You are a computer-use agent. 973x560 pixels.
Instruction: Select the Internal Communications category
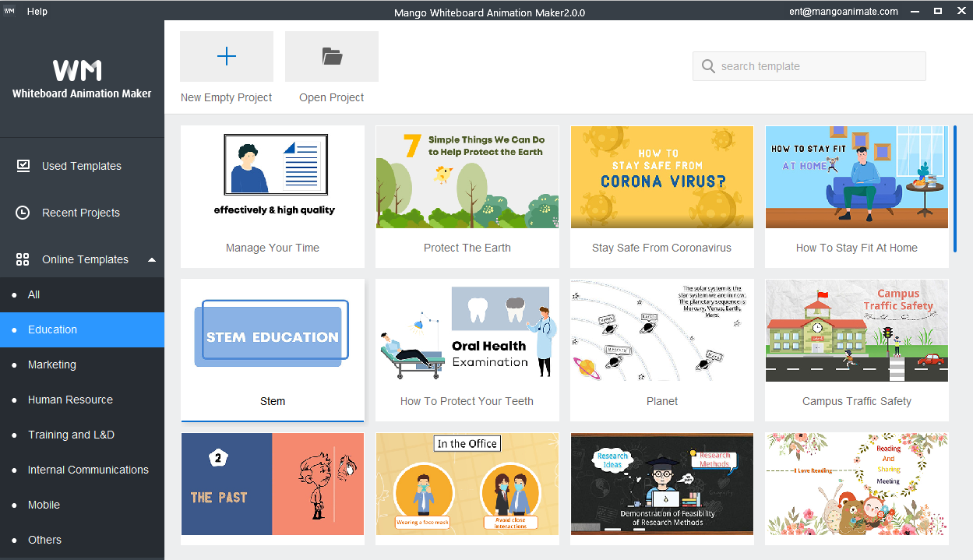[82, 470]
